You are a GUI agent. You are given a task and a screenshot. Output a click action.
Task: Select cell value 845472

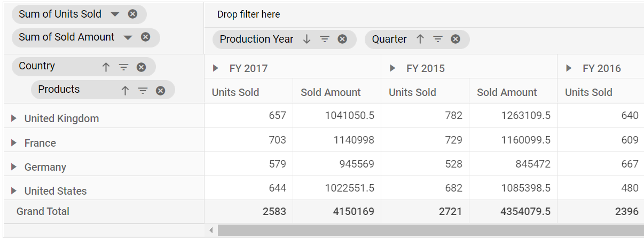coord(513,164)
